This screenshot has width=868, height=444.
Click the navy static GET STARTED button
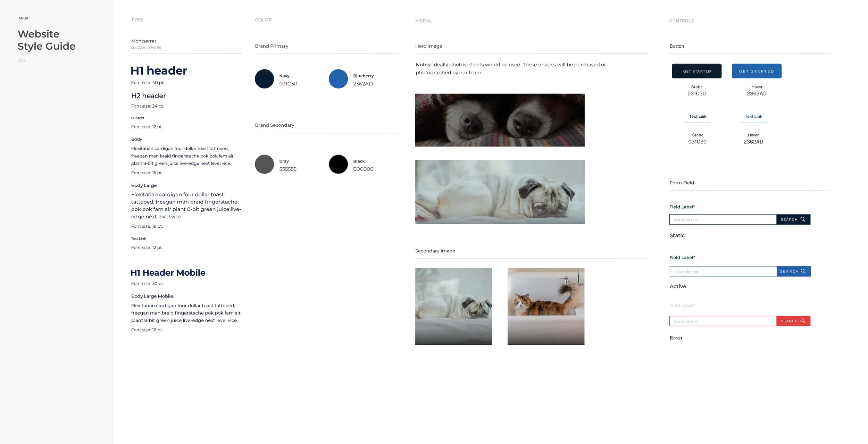[696, 71]
